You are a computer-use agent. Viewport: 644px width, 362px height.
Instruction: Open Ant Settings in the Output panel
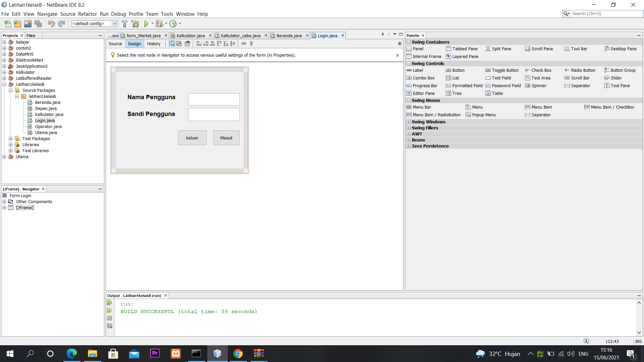tap(109, 325)
